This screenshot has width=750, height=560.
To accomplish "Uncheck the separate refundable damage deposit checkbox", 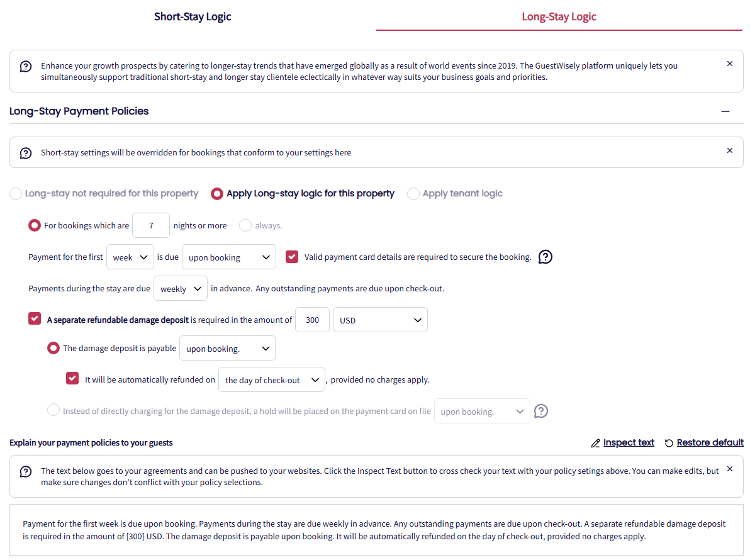I will coord(35,319).
